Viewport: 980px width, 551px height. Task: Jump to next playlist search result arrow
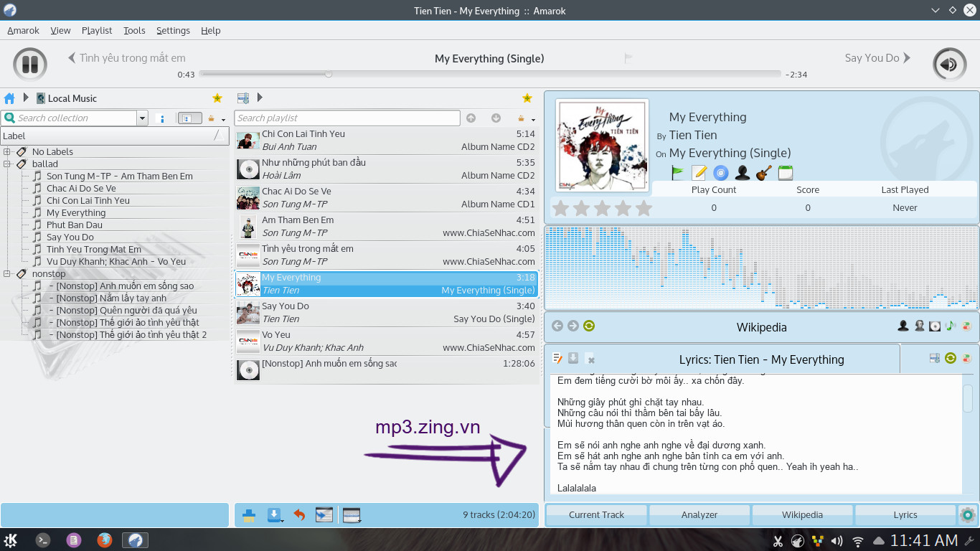pyautogui.click(x=496, y=118)
